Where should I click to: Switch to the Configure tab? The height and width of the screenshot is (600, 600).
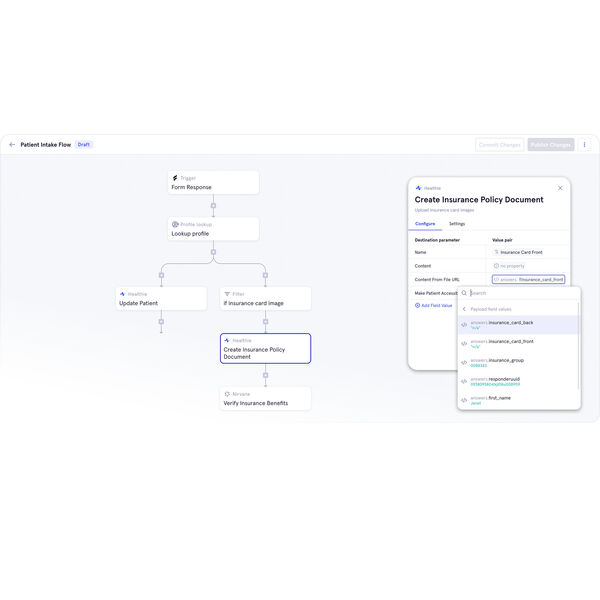tap(424, 224)
